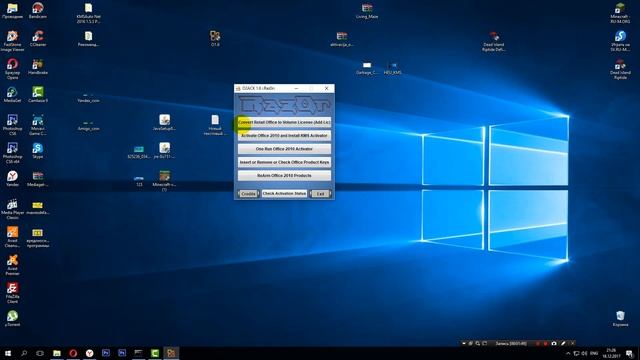This screenshot has width=640, height=360.
Task: Open Bandicam desktop shortcut
Action: click(38, 10)
